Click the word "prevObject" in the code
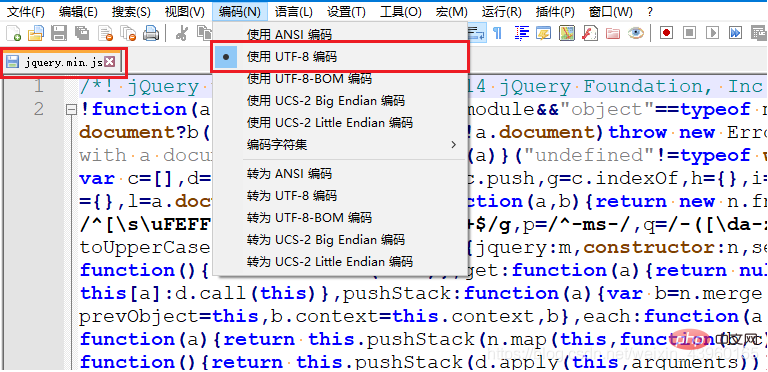This screenshot has height=372, width=768. pyautogui.click(x=139, y=316)
